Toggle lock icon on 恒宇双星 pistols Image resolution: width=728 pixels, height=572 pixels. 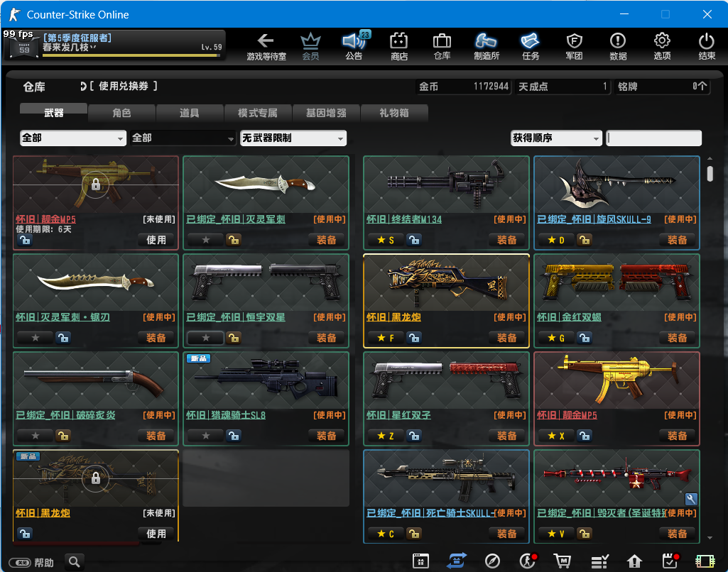click(x=234, y=338)
